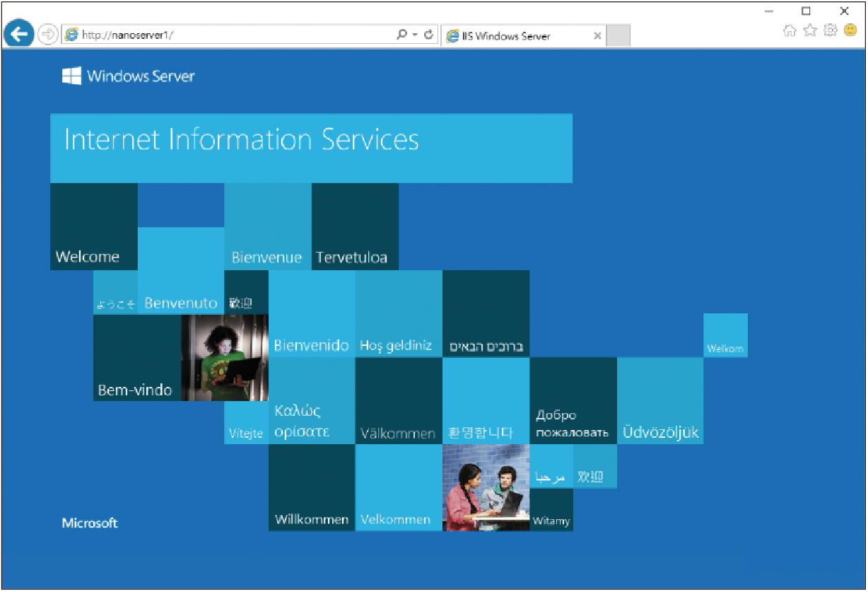Click the Hoş geldiniz tile
This screenshot has height=592, width=868.
[x=399, y=313]
